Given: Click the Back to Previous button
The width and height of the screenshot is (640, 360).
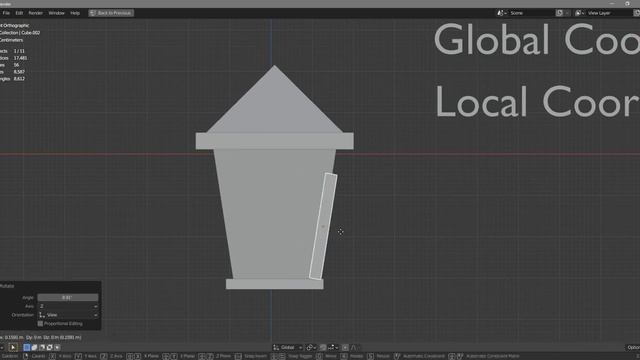Looking at the screenshot, I should [111, 13].
